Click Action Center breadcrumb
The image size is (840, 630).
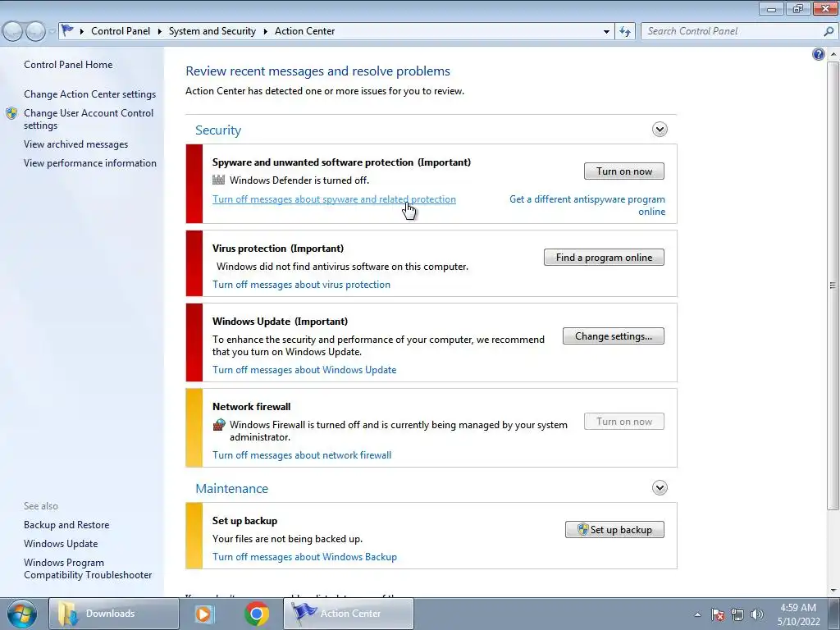[x=305, y=31]
